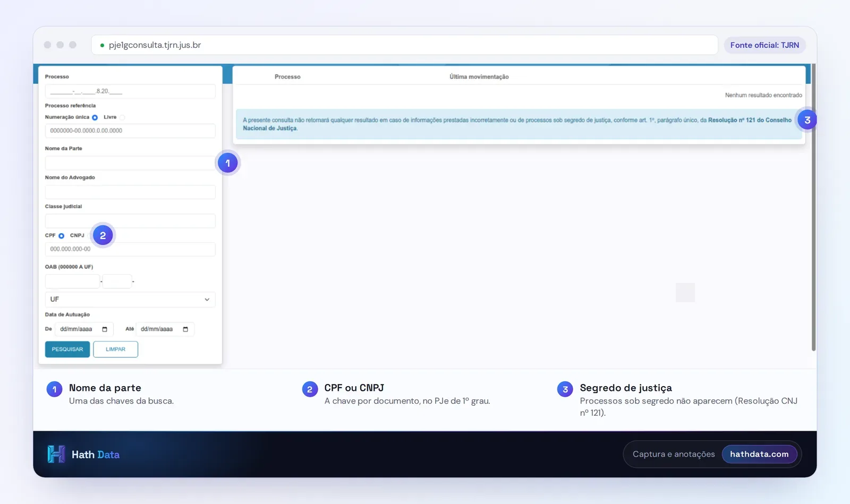Viewport: 850px width, 504px height.
Task: Choose the CPF radio button
Action: 61,236
